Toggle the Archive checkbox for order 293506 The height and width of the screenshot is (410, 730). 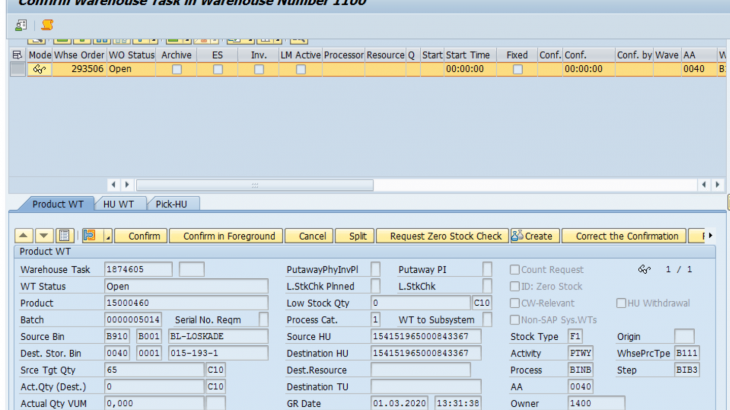[176, 70]
